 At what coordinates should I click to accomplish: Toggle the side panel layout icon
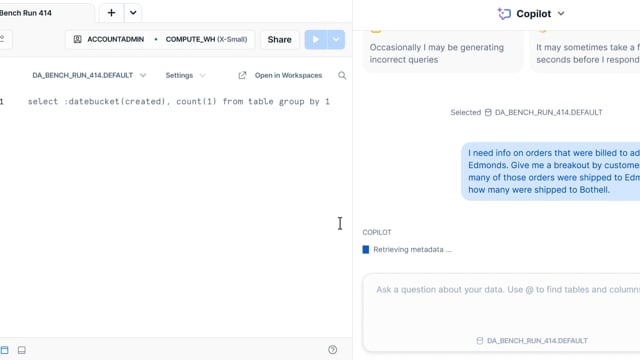point(4,350)
